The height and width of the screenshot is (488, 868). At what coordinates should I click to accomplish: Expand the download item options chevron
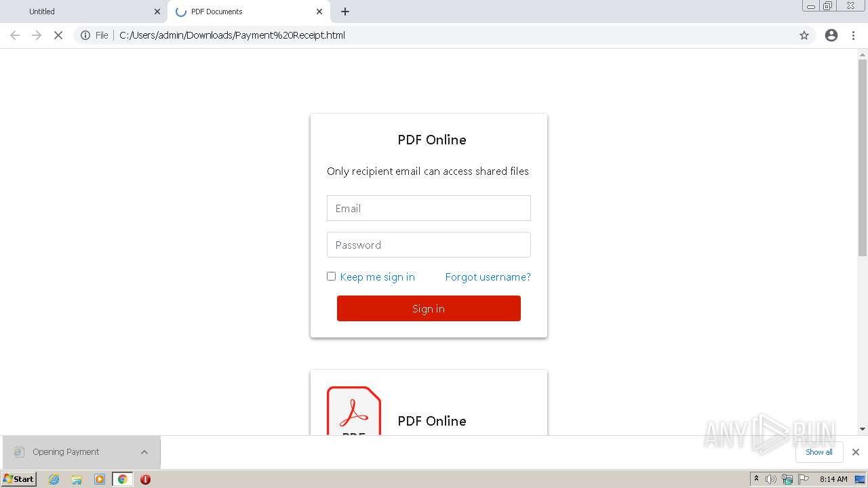click(144, 452)
